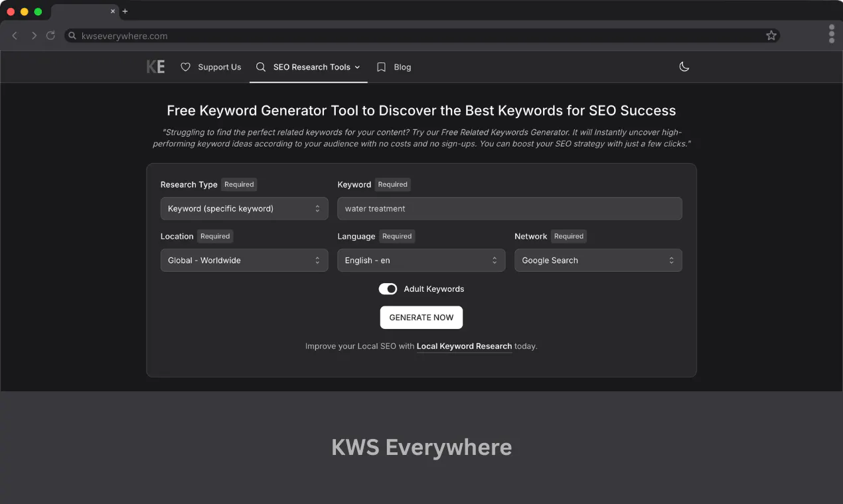Click the Adult Keywords label

pyautogui.click(x=434, y=289)
